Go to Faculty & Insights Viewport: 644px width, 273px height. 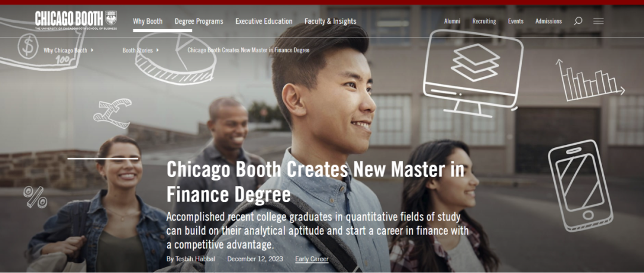[330, 21]
